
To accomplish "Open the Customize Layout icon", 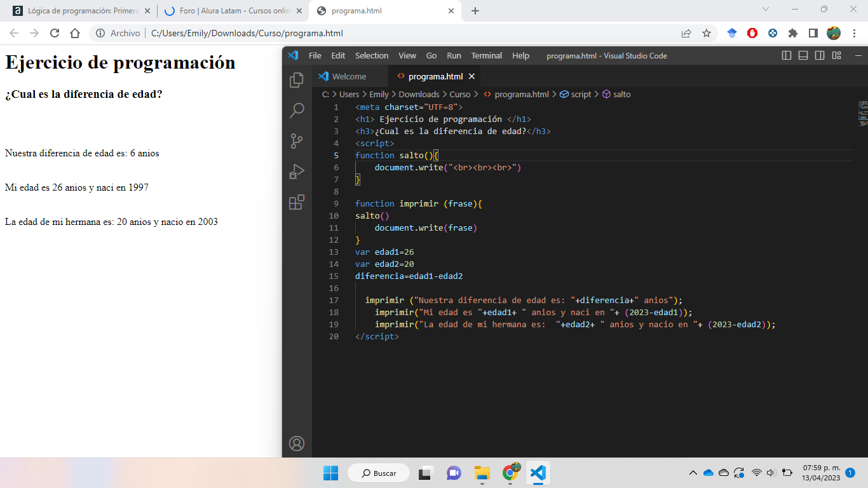I will 836,55.
